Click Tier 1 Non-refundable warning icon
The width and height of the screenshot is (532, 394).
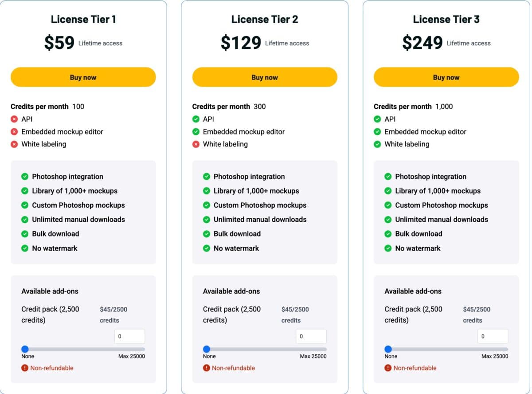point(25,368)
